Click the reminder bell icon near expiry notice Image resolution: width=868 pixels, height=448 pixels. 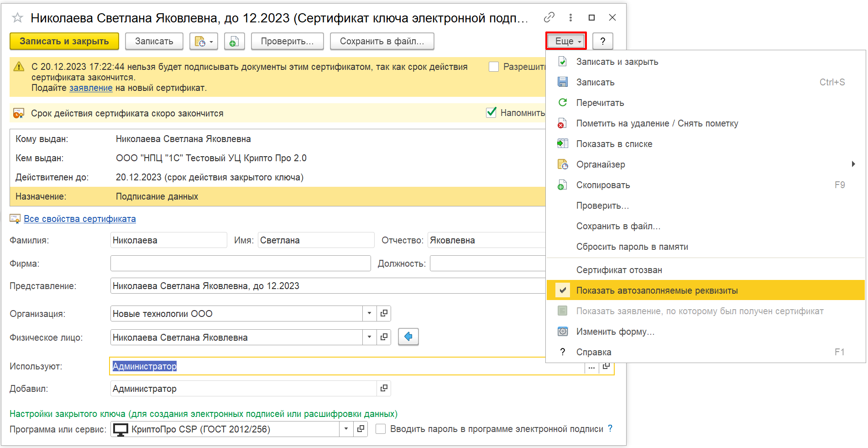click(x=19, y=113)
